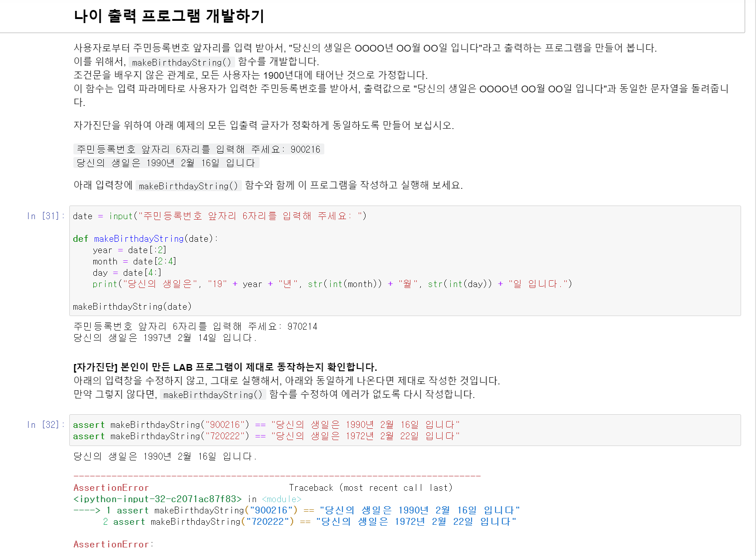Click the 'day = date[4:]' code line
The height and width of the screenshot is (556, 756).
point(127,273)
